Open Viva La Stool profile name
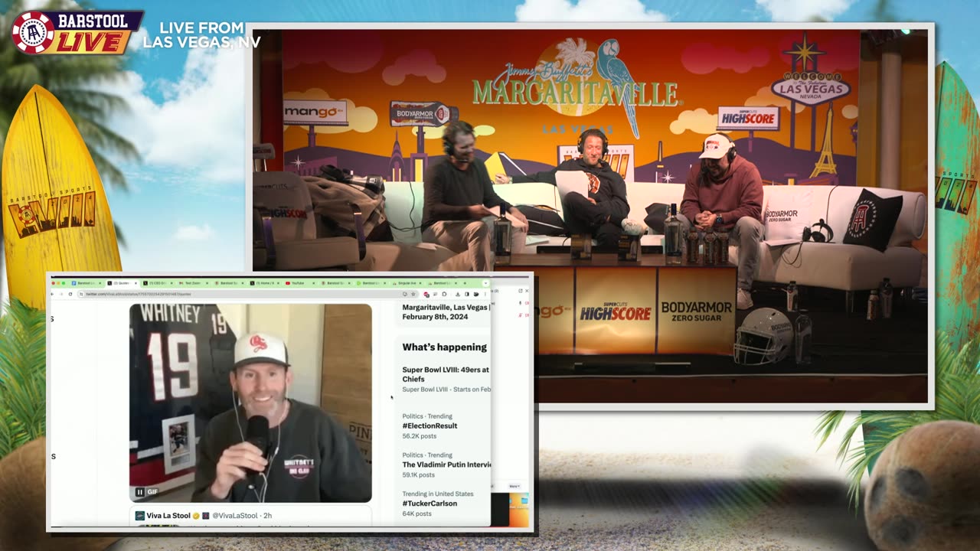980x551 pixels. pos(168,516)
